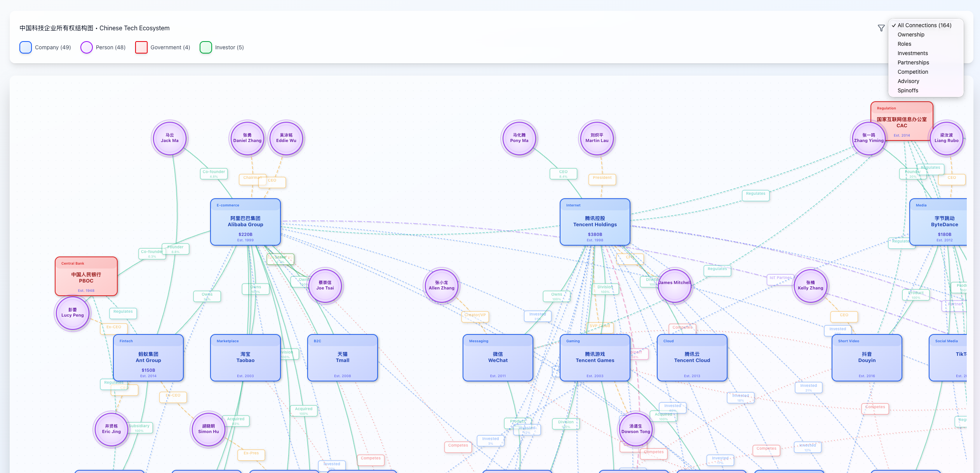Select the Dowson Tong person node
This screenshot has width=980, height=473.
pyautogui.click(x=636, y=429)
